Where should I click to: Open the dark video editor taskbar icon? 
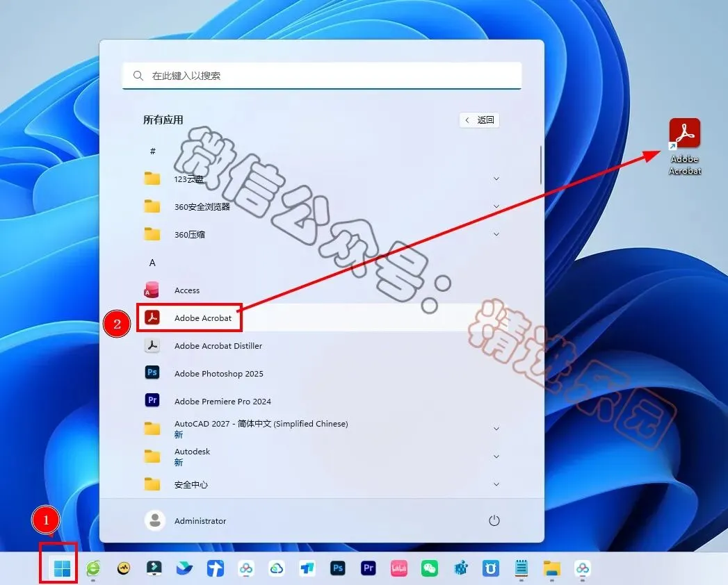coord(154,568)
